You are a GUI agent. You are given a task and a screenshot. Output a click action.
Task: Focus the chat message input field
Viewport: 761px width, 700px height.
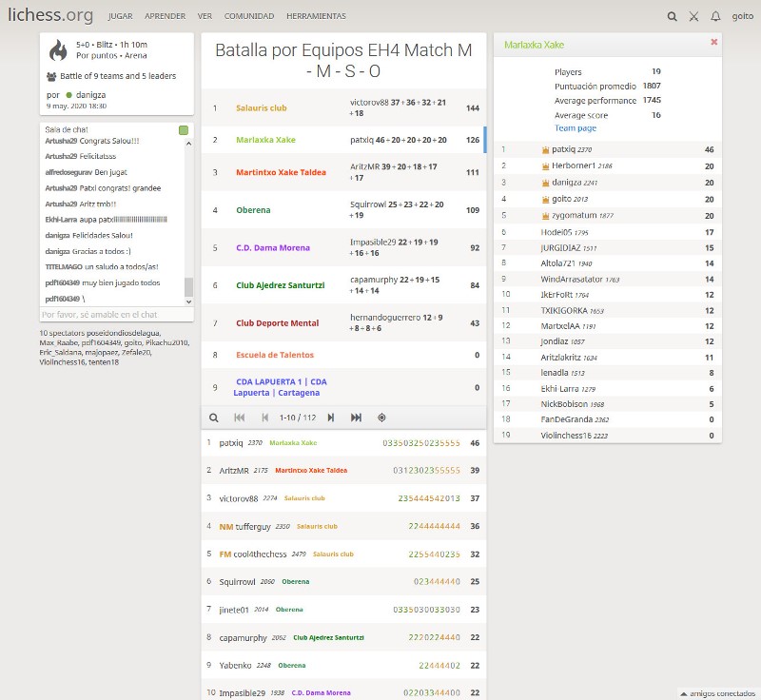pos(111,314)
